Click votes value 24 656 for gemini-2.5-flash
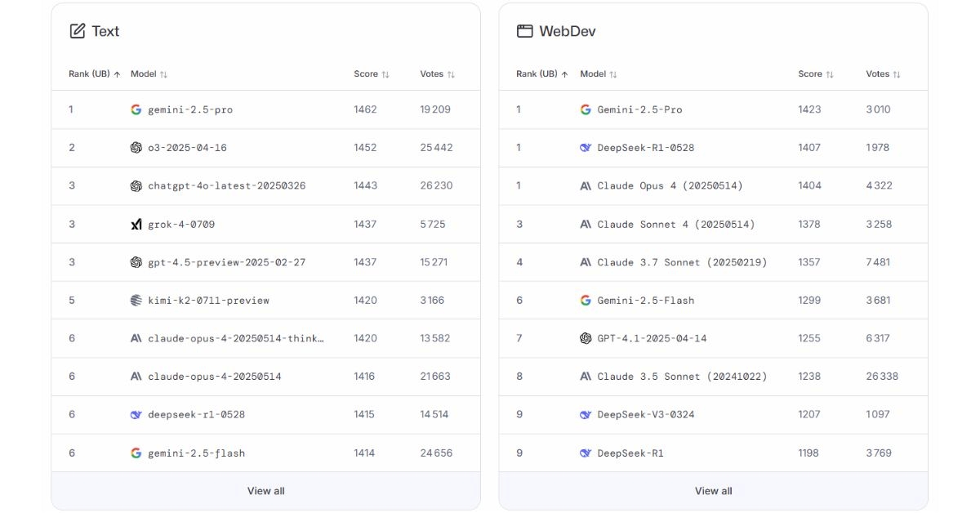Viewport: 980px width, 513px height. pos(436,453)
